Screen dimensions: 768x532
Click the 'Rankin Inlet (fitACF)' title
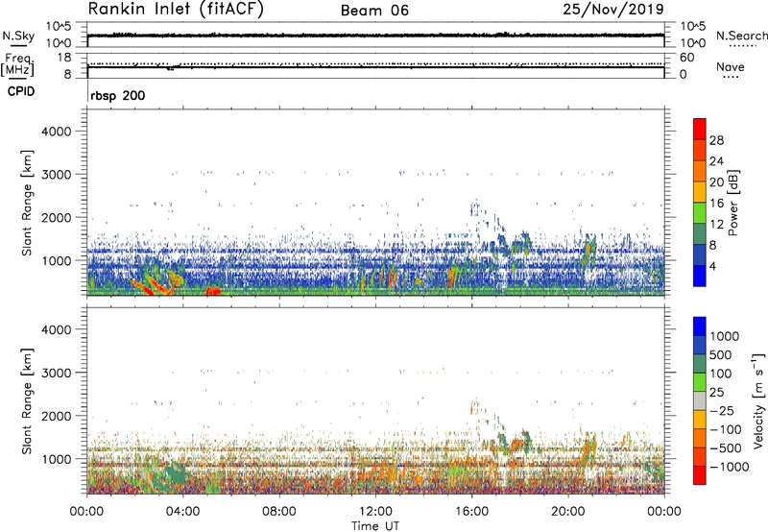(176, 10)
